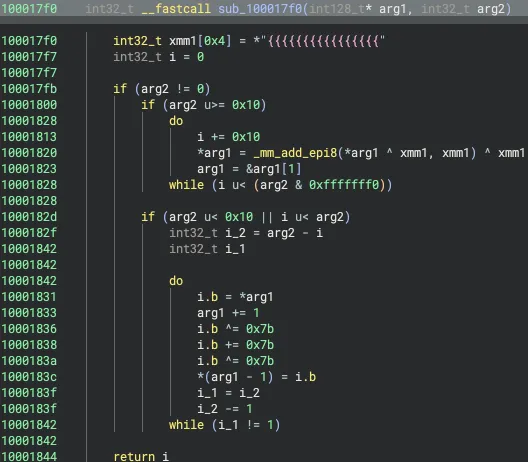Click address 100017fb in the gutter
The image size is (528, 462).
(29, 89)
